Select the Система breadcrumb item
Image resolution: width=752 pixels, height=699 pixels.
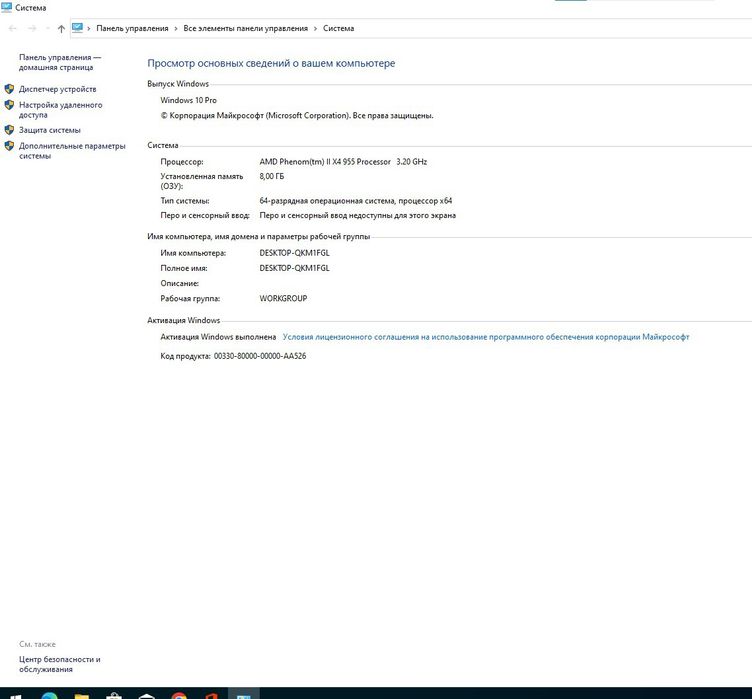339,28
